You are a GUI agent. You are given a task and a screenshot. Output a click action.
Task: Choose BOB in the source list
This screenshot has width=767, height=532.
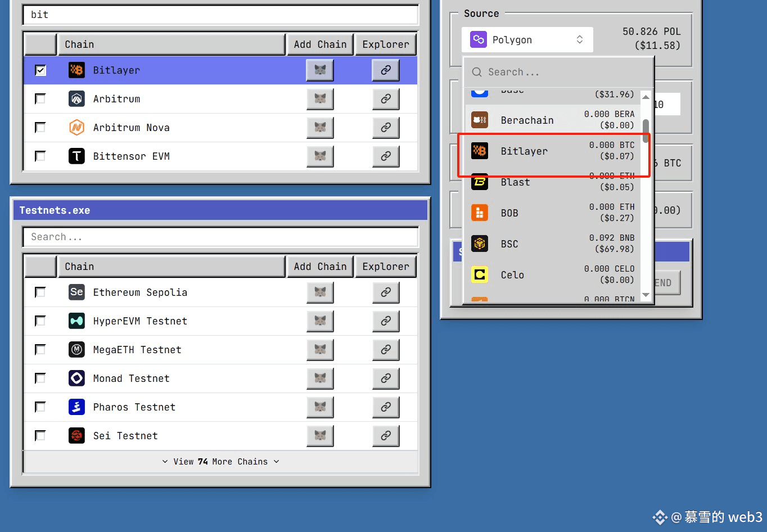click(x=553, y=213)
